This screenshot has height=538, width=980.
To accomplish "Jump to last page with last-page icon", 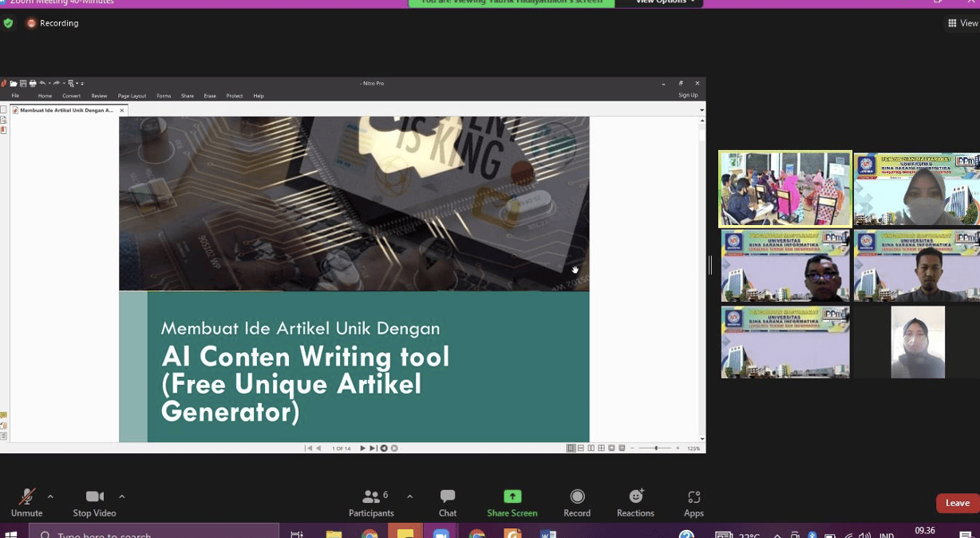I will 373,448.
